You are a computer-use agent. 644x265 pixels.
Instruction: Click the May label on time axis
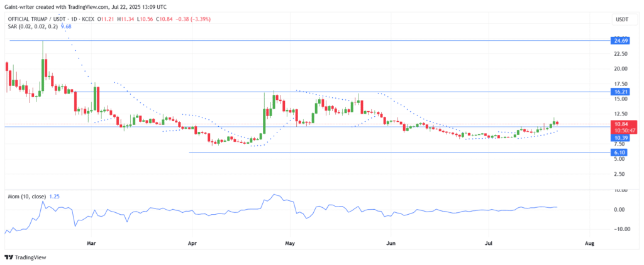290,244
